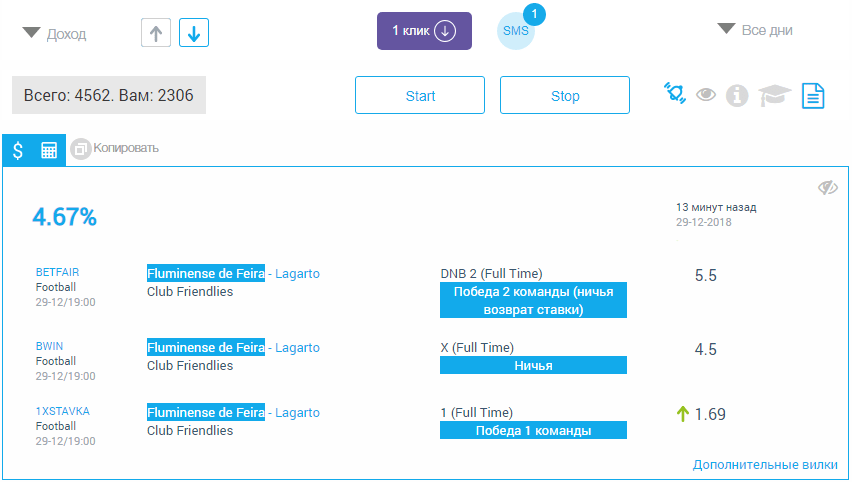Click the Start button
Viewport: 852px width, 482px height.
click(420, 95)
